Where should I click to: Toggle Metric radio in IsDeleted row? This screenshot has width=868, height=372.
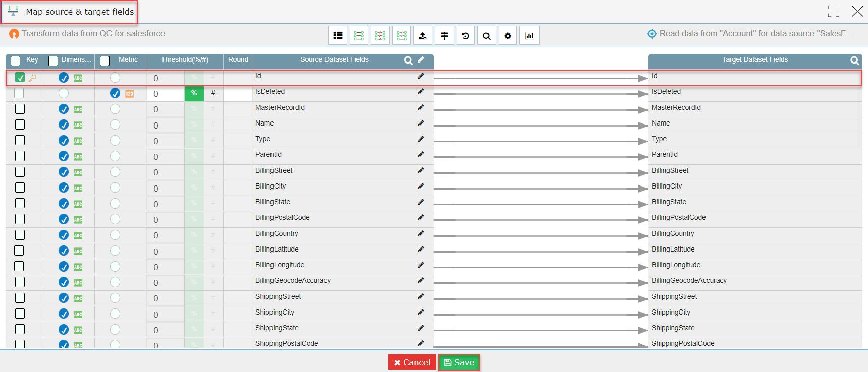[x=115, y=93]
